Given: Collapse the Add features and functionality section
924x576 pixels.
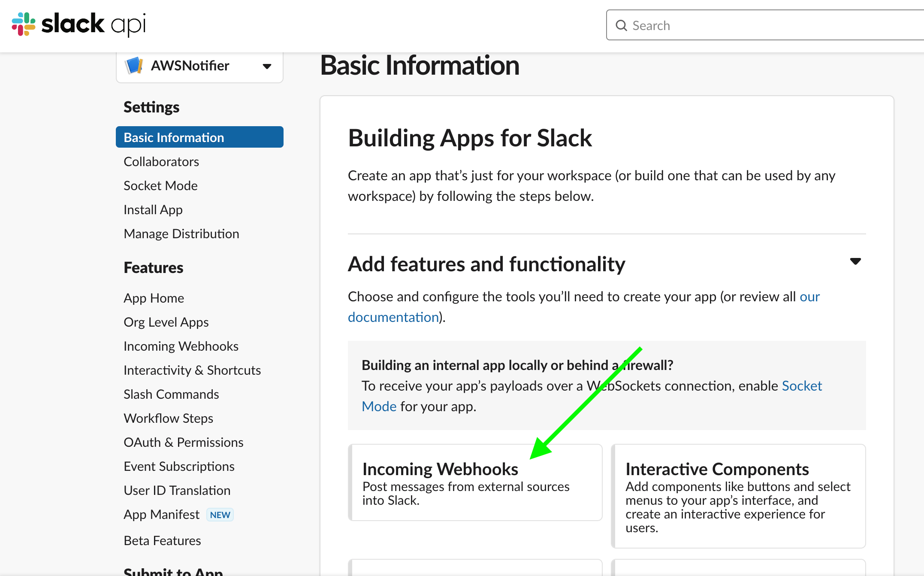Looking at the screenshot, I should point(855,261).
